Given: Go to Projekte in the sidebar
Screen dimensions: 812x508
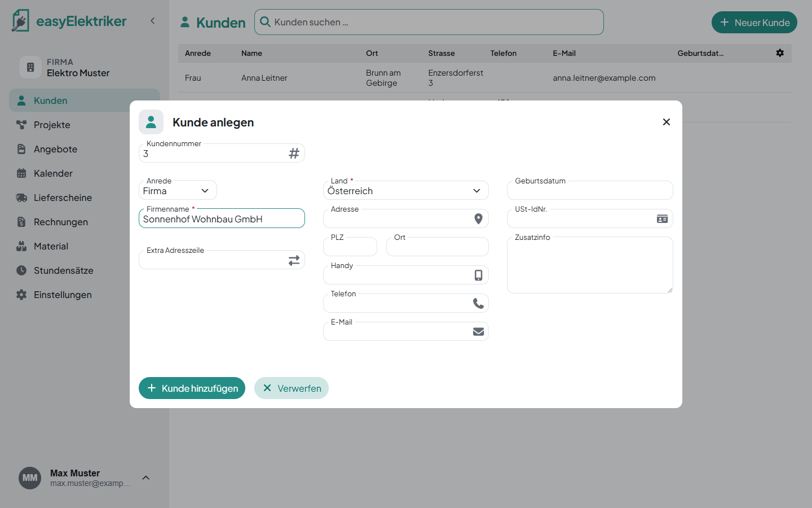Looking at the screenshot, I should (85, 125).
